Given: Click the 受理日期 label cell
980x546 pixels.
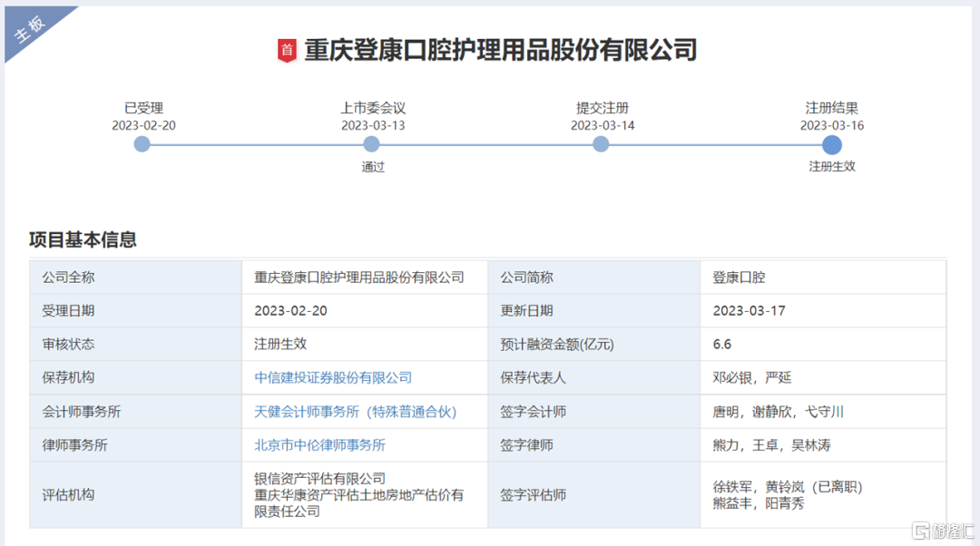Looking at the screenshot, I should (x=135, y=310).
